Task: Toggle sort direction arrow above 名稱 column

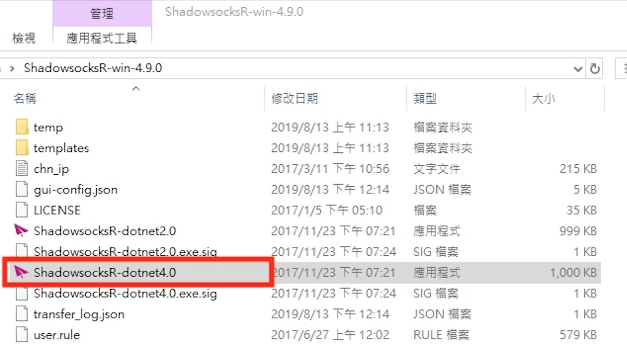Action: pos(136,88)
